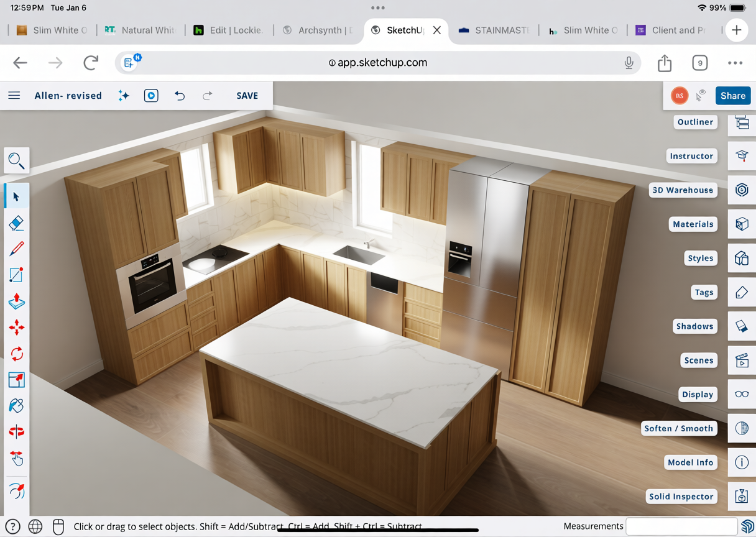
Task: Click the Measurements input field
Action: 681,526
